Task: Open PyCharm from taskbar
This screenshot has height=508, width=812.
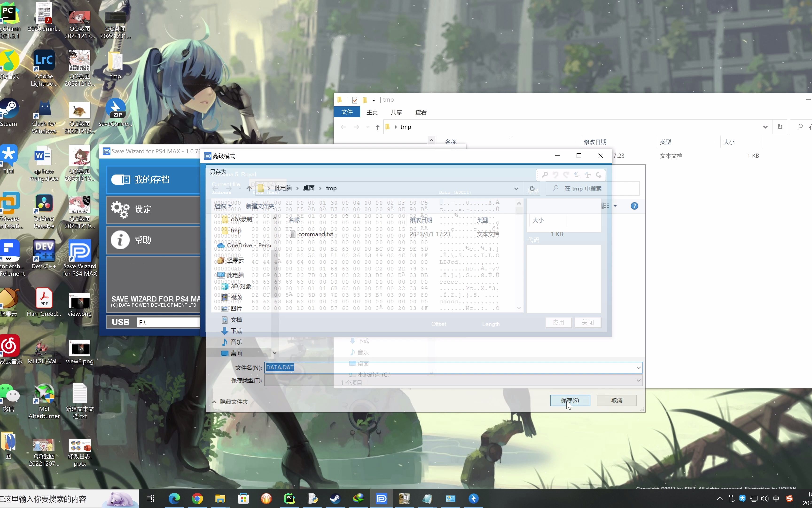Action: click(289, 499)
